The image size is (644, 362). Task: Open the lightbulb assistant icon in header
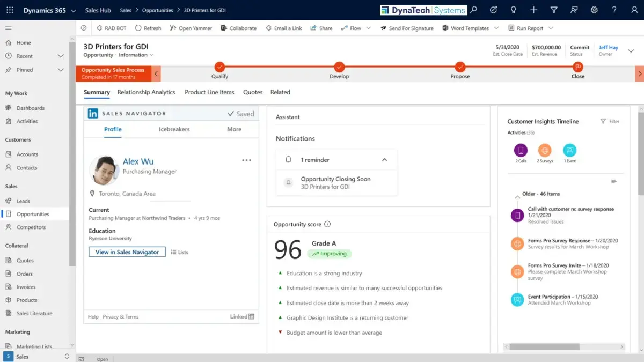(514, 10)
